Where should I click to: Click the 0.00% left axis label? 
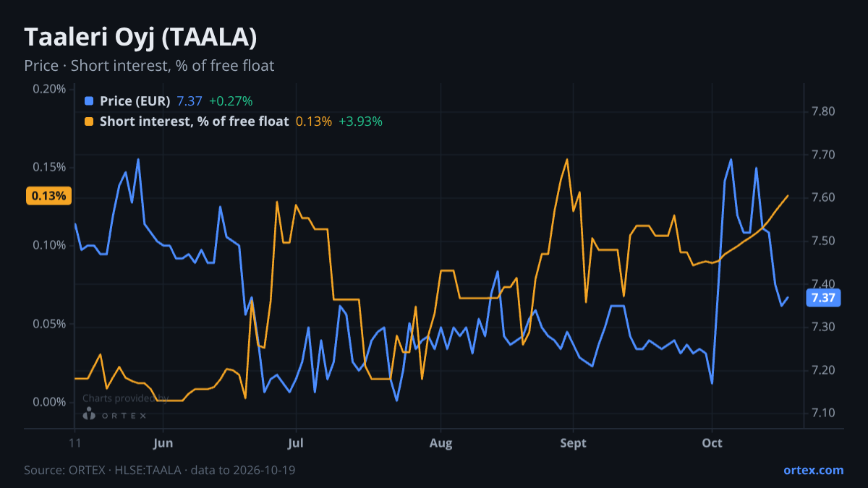pyautogui.click(x=49, y=402)
